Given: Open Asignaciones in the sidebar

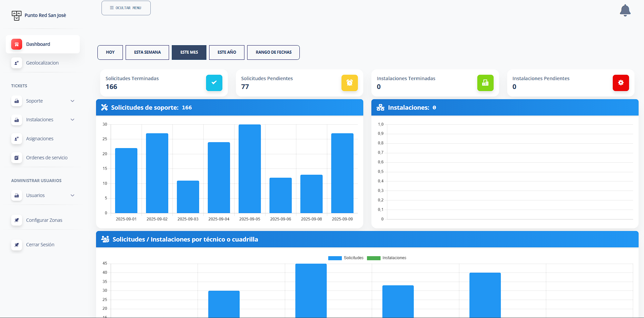Looking at the screenshot, I should (x=40, y=139).
